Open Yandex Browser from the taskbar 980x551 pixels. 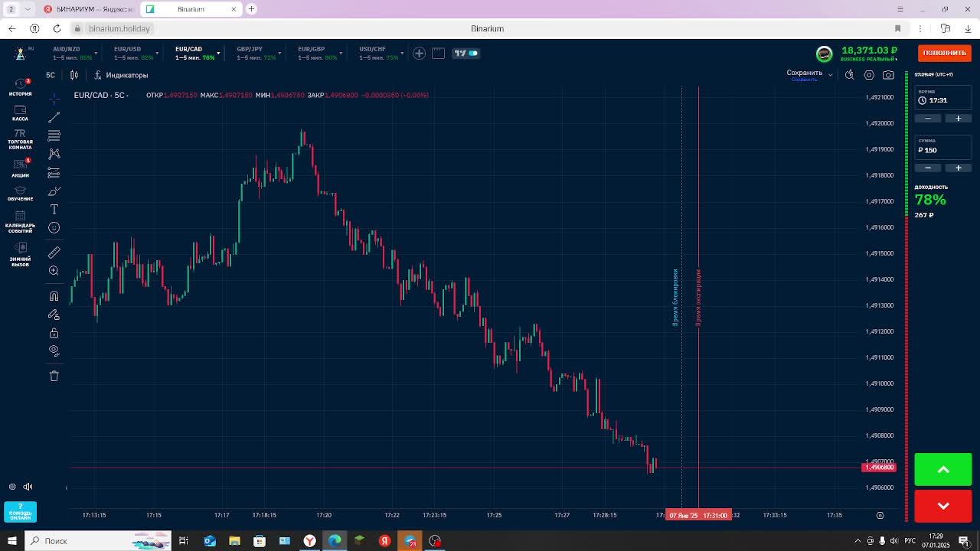point(309,541)
